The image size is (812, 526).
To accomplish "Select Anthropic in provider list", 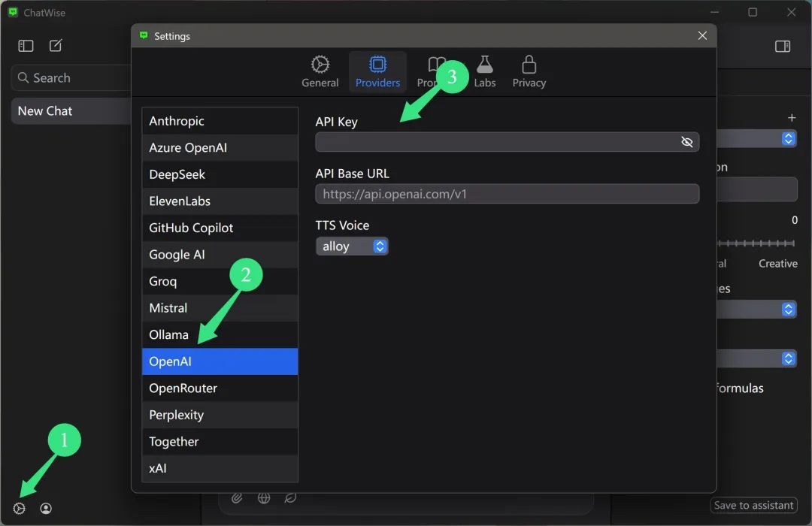I will coord(220,121).
